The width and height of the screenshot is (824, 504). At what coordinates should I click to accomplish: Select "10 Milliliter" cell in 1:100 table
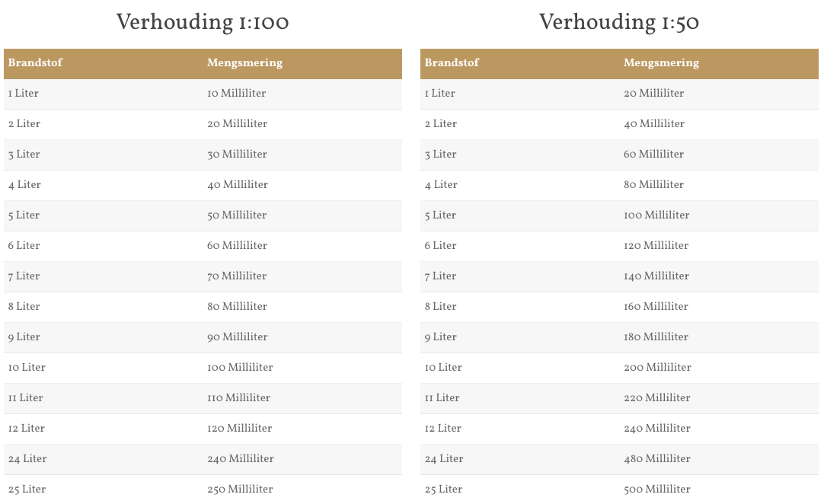click(236, 94)
